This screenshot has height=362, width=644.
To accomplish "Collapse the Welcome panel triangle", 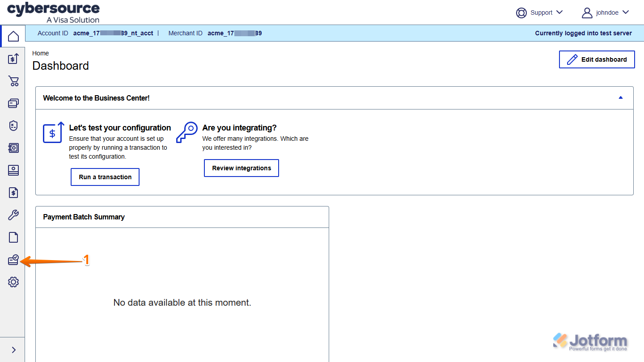I will point(621,97).
